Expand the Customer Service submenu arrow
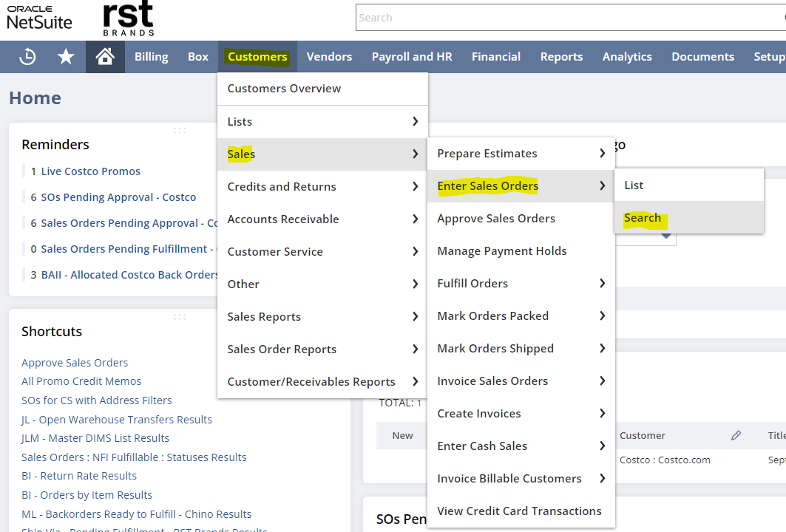 click(415, 251)
